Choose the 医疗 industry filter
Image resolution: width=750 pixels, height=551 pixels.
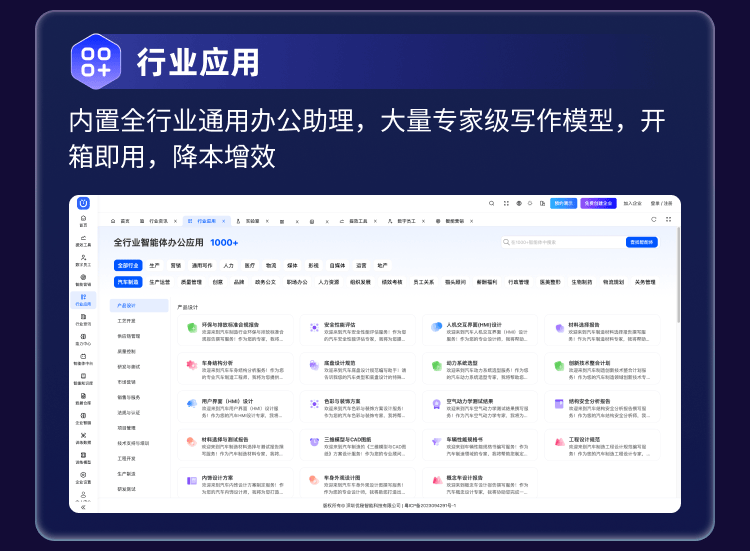point(249,266)
